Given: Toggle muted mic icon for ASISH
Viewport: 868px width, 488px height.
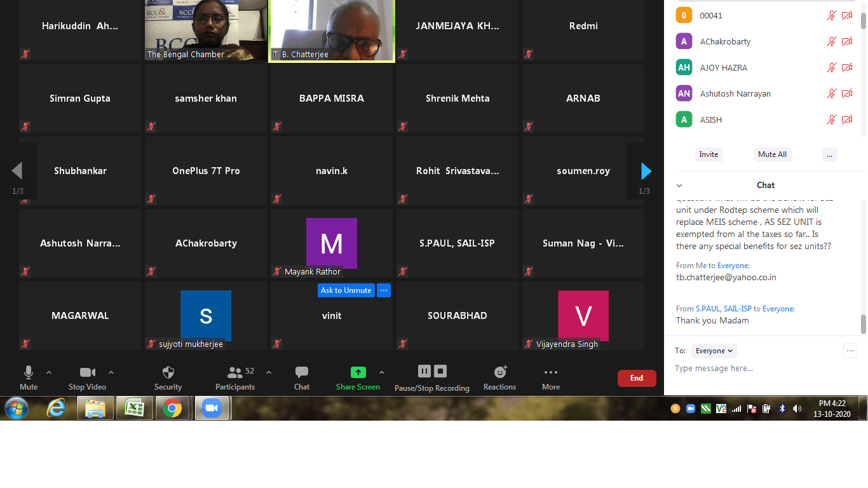Looking at the screenshot, I should click(831, 119).
